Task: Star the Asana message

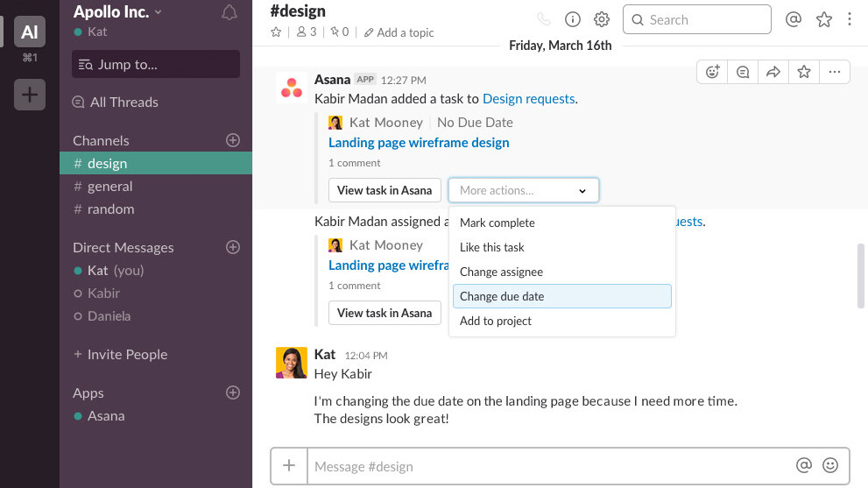Action: [804, 72]
